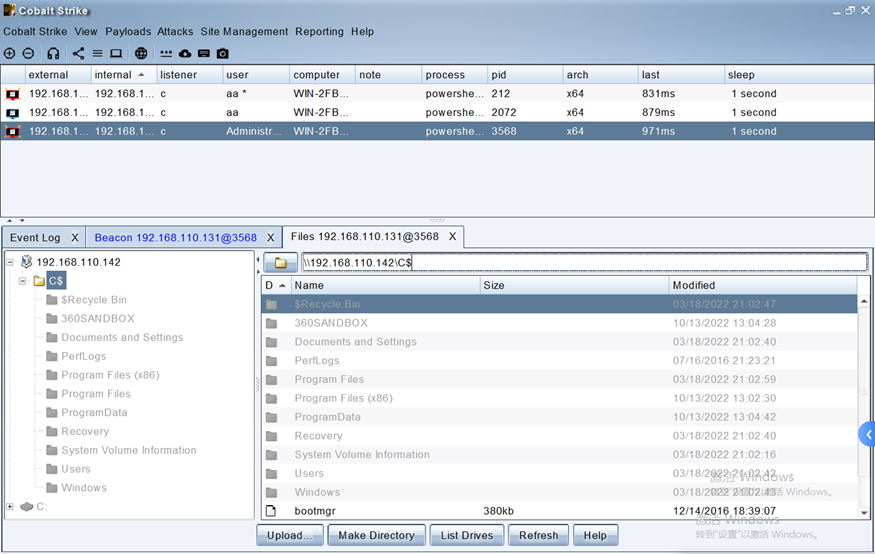
Task: Click the C: drive icon in tree
Action: click(27, 507)
